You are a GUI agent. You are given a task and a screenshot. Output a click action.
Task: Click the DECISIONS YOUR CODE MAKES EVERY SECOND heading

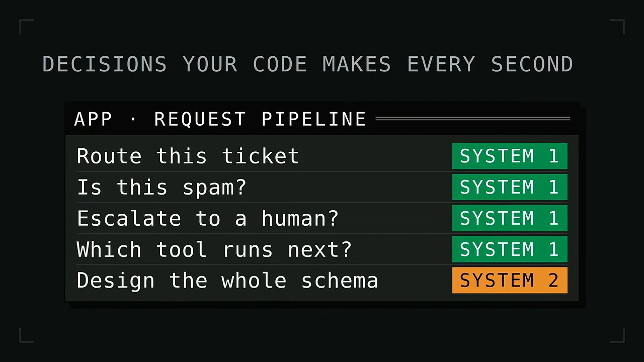308,64
